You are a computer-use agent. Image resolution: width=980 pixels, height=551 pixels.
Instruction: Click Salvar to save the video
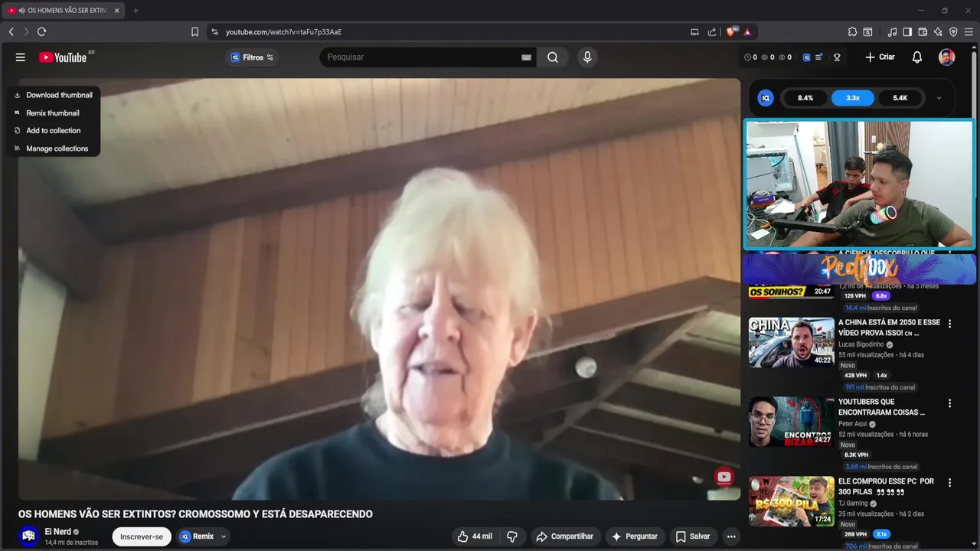click(692, 536)
